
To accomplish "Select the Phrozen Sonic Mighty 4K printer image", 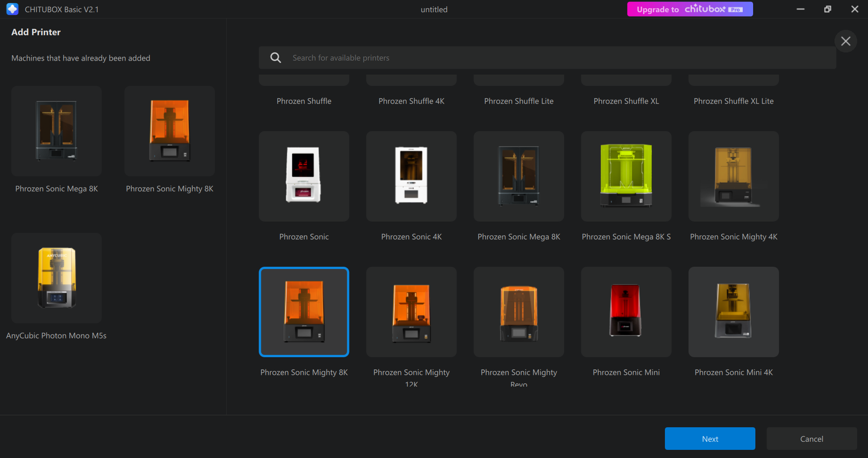I will pyautogui.click(x=734, y=176).
